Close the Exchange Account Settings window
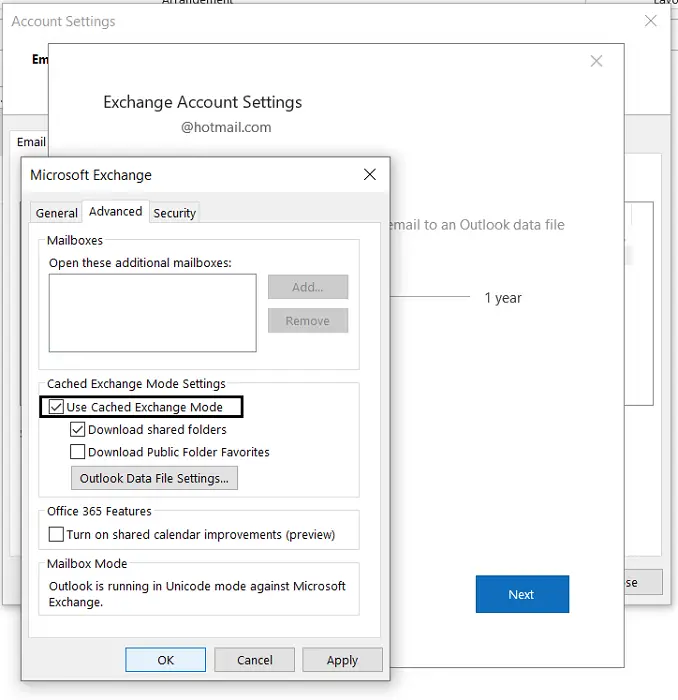The width and height of the screenshot is (678, 700). click(596, 61)
